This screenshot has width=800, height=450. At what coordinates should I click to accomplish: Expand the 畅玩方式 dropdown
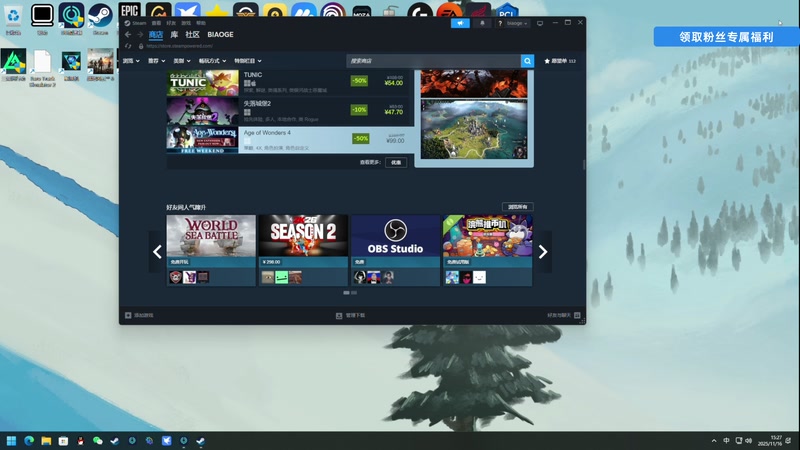(212, 61)
